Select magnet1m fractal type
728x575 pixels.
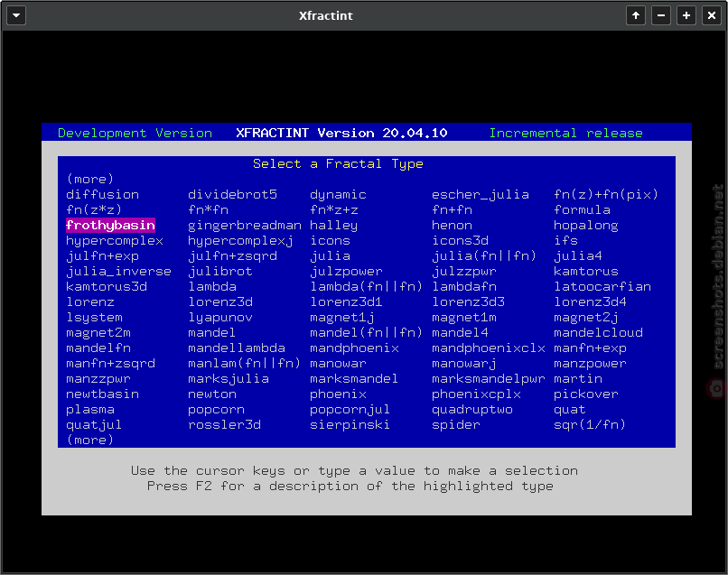[x=464, y=317]
